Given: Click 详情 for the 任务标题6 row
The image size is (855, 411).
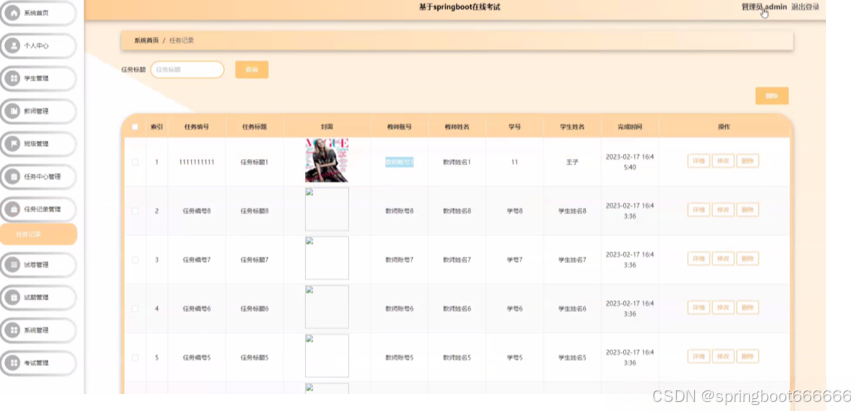Looking at the screenshot, I should pyautogui.click(x=699, y=308).
